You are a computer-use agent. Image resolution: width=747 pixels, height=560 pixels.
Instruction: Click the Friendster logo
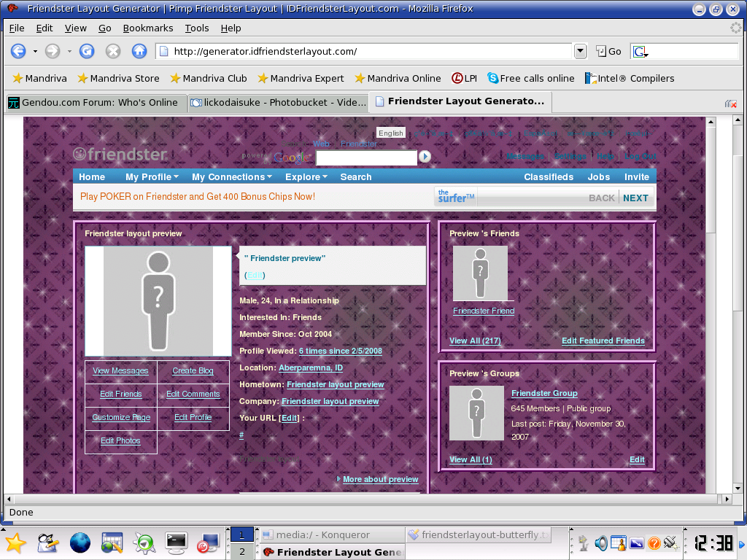120,155
